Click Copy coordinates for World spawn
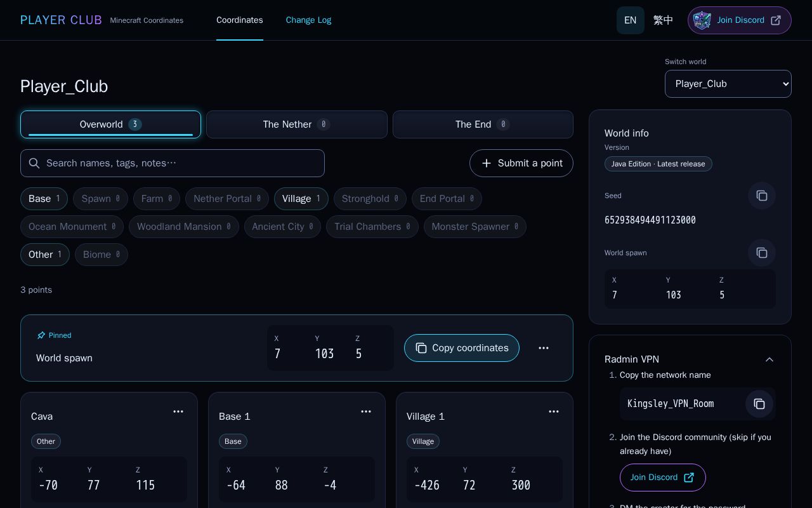 click(x=462, y=348)
